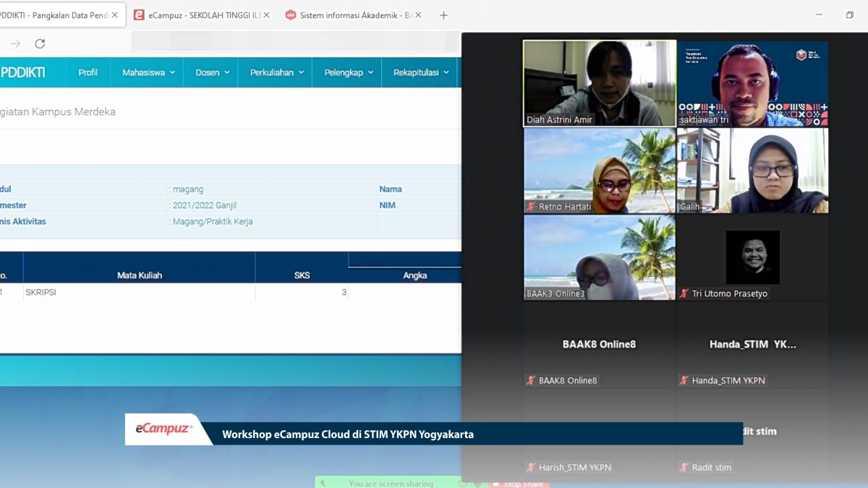Click the Angka column header
This screenshot has width=868, height=488.
pyautogui.click(x=414, y=275)
